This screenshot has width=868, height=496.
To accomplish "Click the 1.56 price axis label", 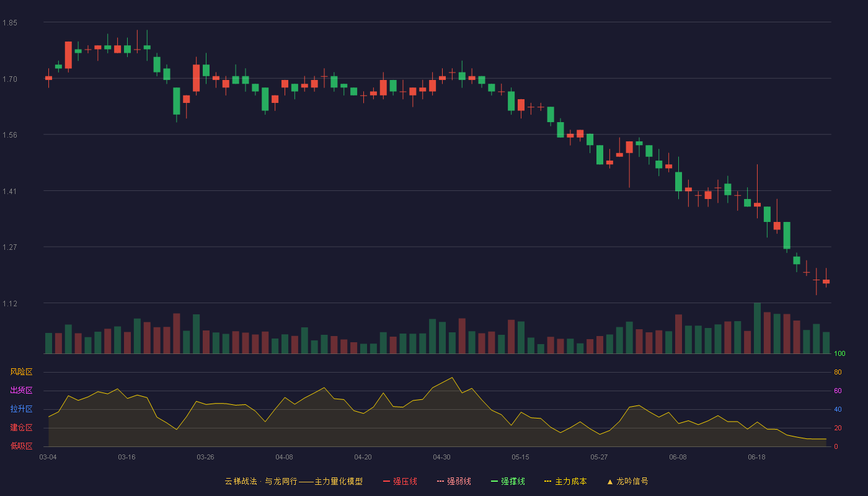I will (10, 135).
